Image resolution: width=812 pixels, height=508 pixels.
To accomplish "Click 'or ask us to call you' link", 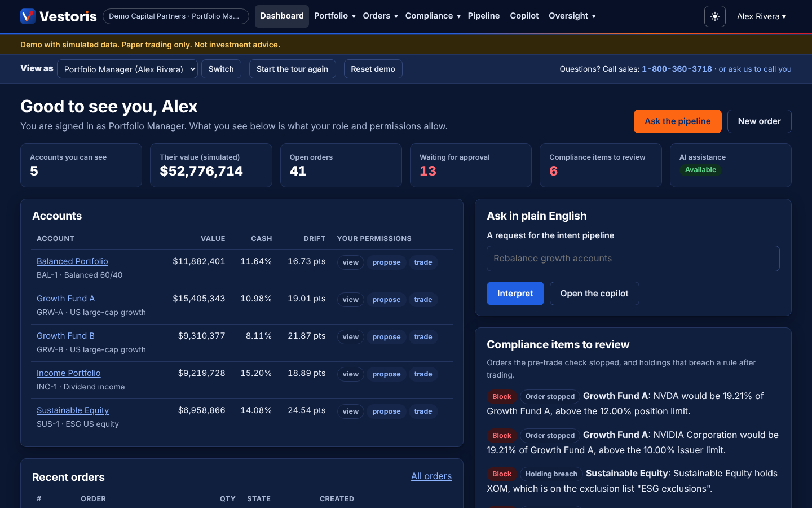I will point(755,69).
